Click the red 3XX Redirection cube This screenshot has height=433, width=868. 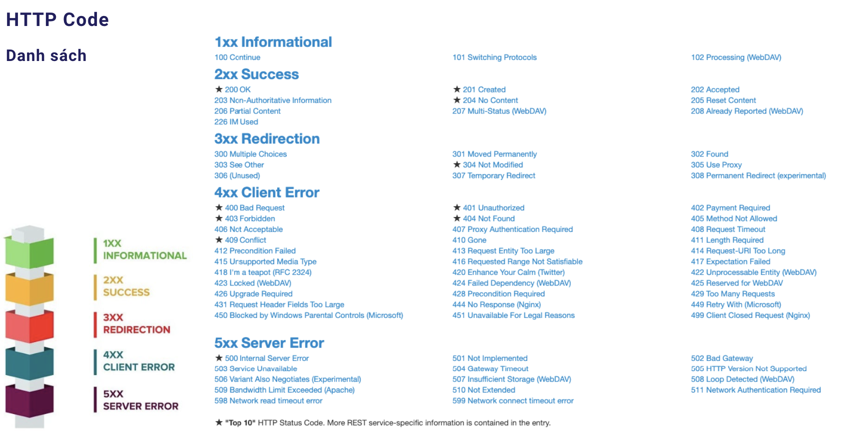point(29,325)
